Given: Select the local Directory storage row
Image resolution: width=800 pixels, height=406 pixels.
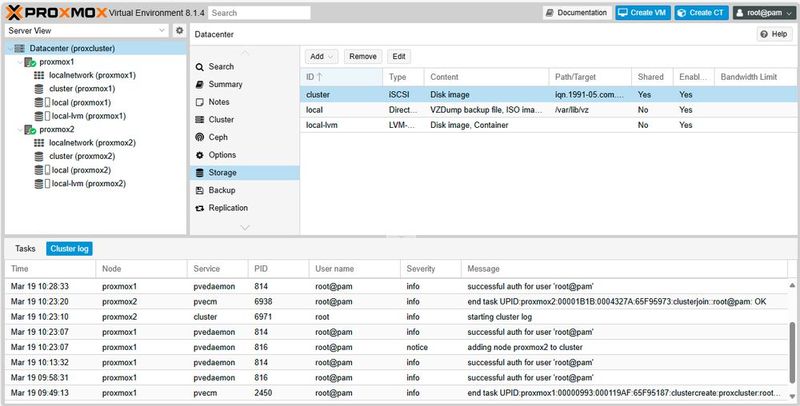Looking at the screenshot, I should [548, 110].
